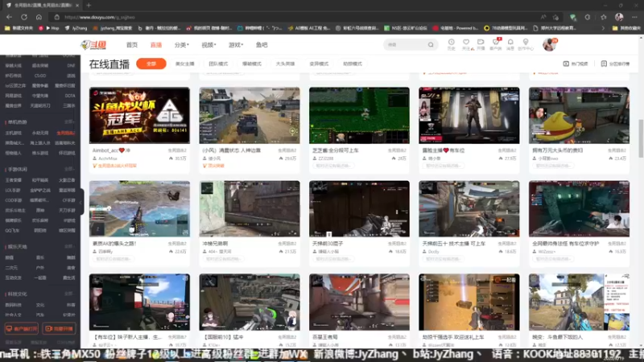Screen dimensions: 644x362
Task: Open the follow heart icon
Action: click(466, 44)
